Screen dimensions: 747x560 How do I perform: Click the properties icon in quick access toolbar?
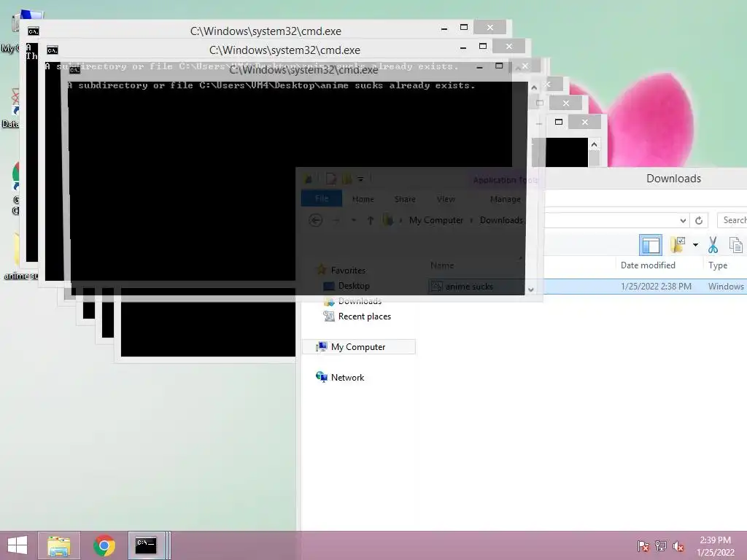[x=331, y=179]
